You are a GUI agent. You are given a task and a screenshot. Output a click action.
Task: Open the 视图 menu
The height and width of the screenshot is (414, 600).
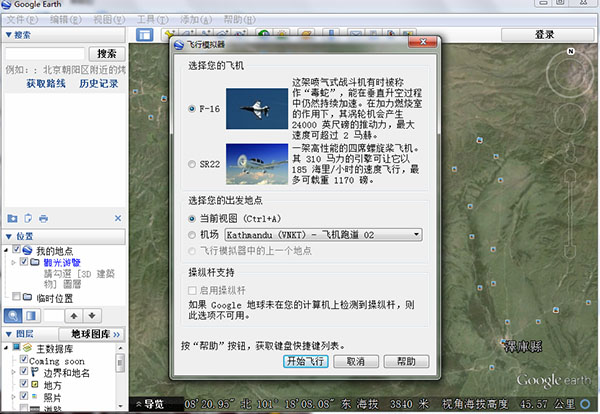click(x=102, y=19)
